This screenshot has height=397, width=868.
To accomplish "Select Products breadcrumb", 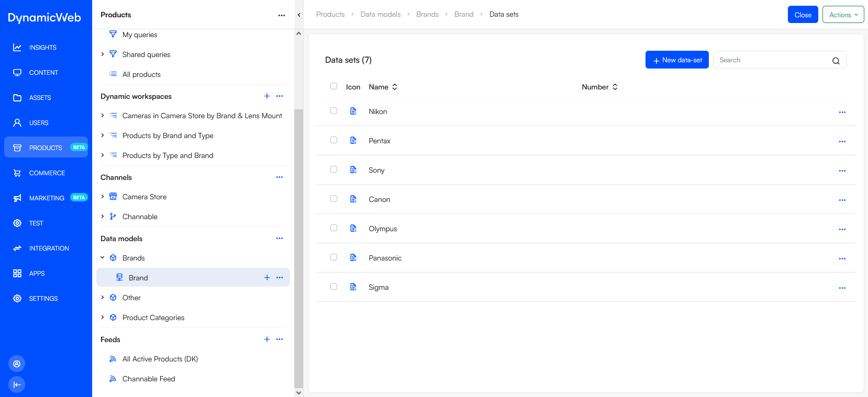I will click(330, 15).
